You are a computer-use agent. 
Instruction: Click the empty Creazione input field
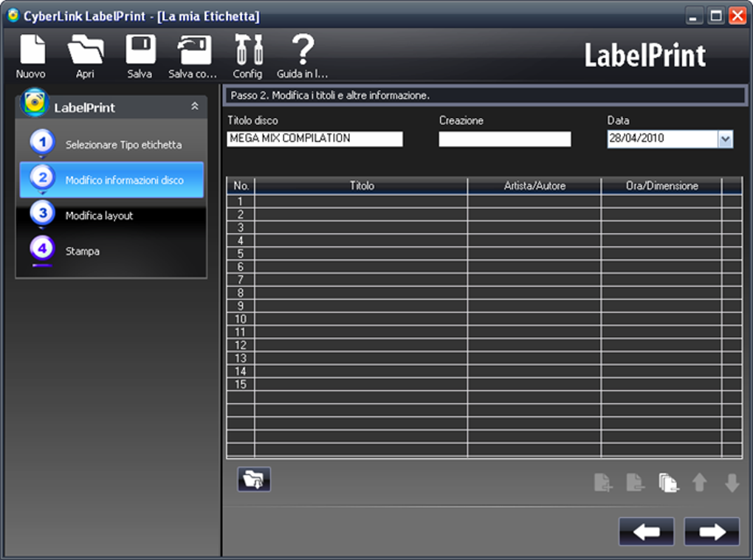pyautogui.click(x=505, y=139)
